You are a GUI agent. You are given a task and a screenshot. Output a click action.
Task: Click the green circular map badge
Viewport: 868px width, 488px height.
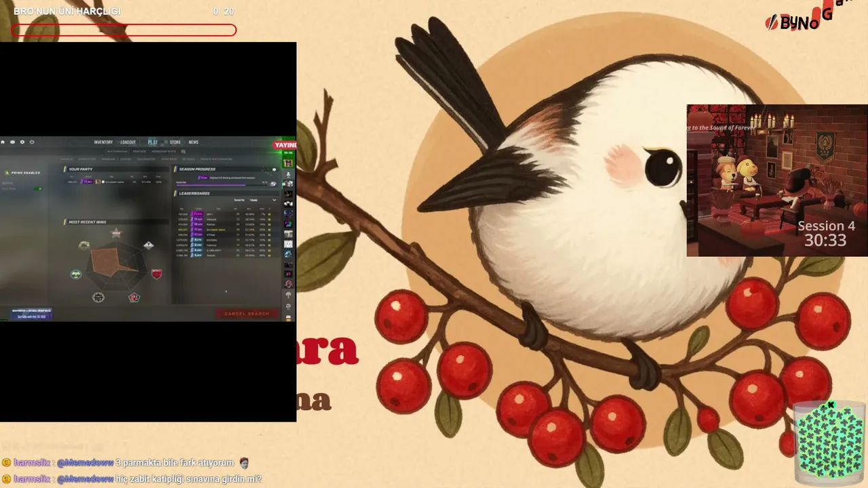76,274
